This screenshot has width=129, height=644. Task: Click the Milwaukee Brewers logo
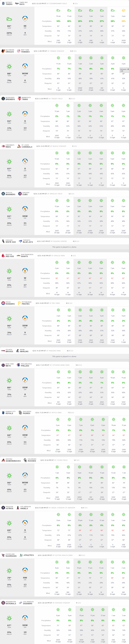[x=3, y=98]
